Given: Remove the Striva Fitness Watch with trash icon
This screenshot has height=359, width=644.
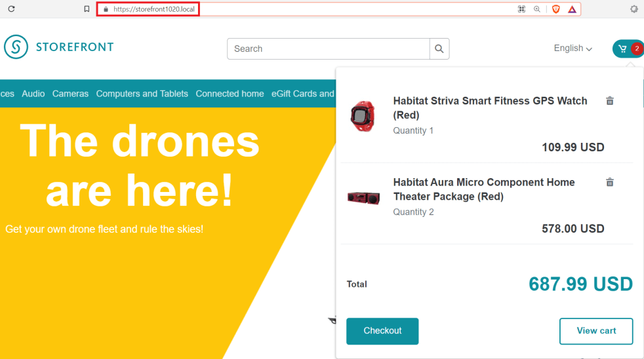Looking at the screenshot, I should tap(610, 101).
